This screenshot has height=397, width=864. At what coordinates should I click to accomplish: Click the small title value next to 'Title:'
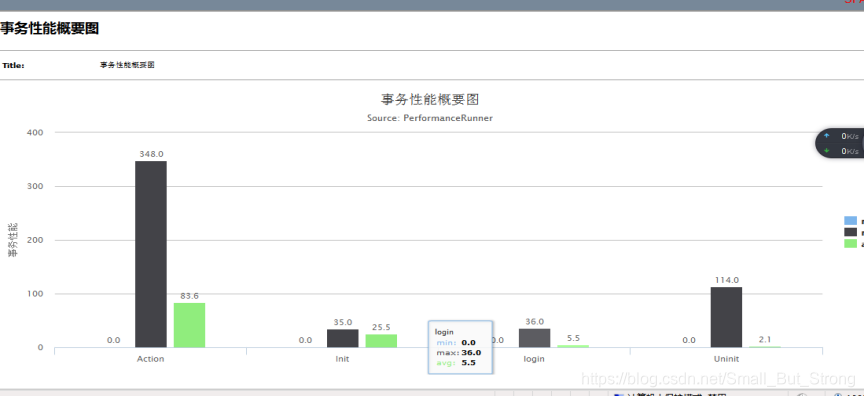(x=127, y=65)
